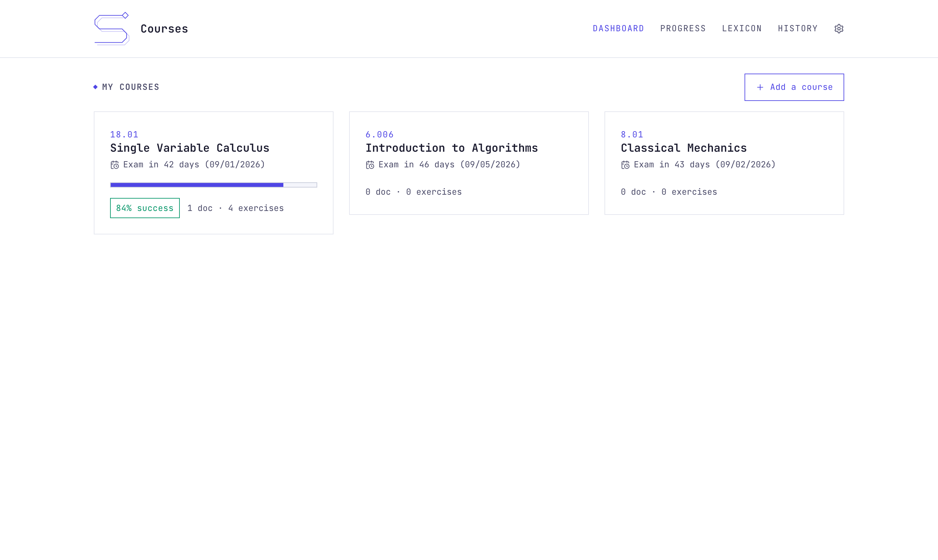Image resolution: width=938 pixels, height=560 pixels.
Task: Click "Exam in 42 days (09/01/2026)"
Action: (194, 165)
